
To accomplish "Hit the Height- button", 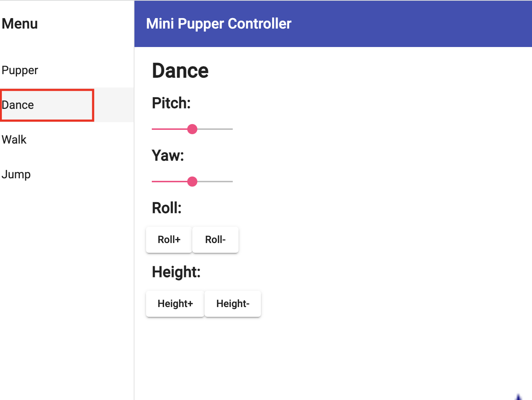I will pyautogui.click(x=233, y=304).
